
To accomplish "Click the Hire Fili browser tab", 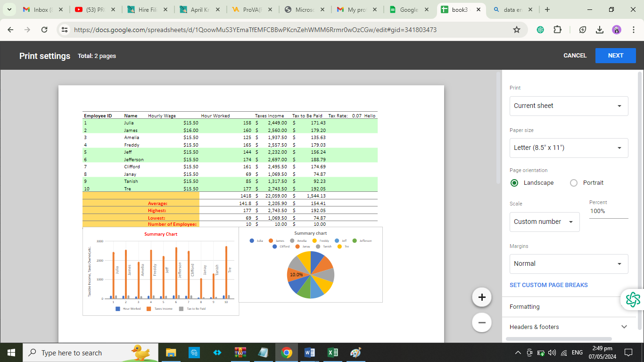I will coord(147,9).
